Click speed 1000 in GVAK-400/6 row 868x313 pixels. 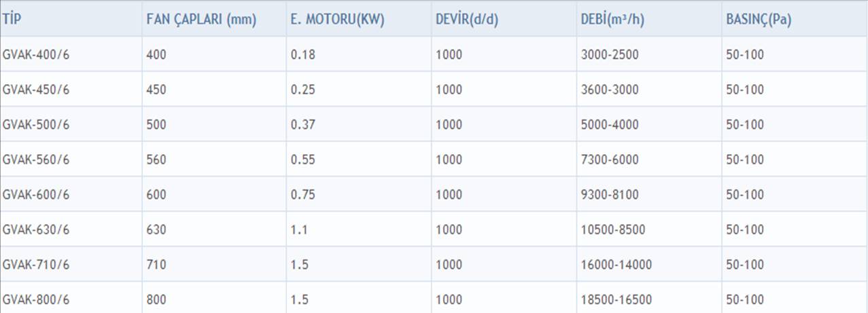449,54
